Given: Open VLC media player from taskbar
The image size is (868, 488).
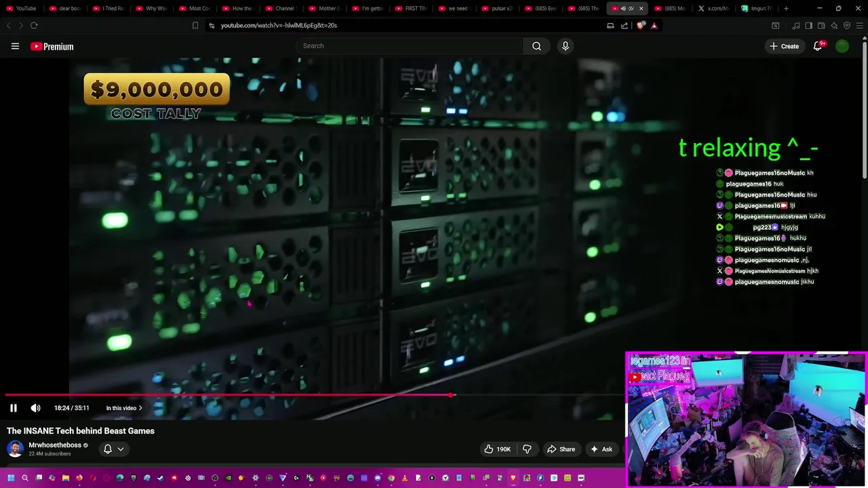Looking at the screenshot, I should click(x=405, y=478).
